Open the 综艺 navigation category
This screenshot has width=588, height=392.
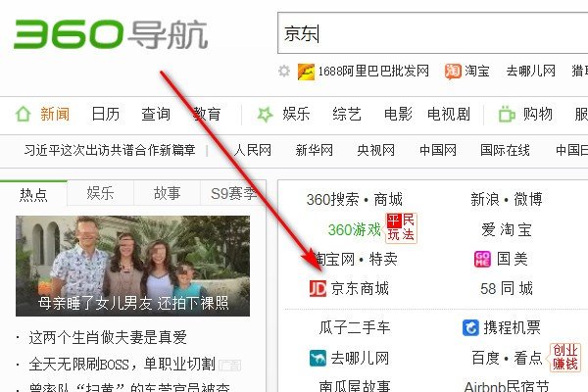(347, 114)
